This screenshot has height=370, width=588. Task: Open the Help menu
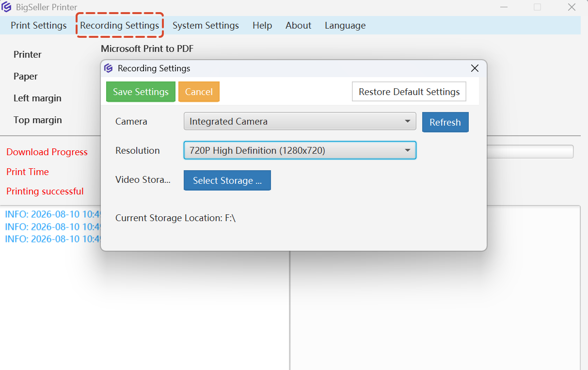click(x=262, y=25)
